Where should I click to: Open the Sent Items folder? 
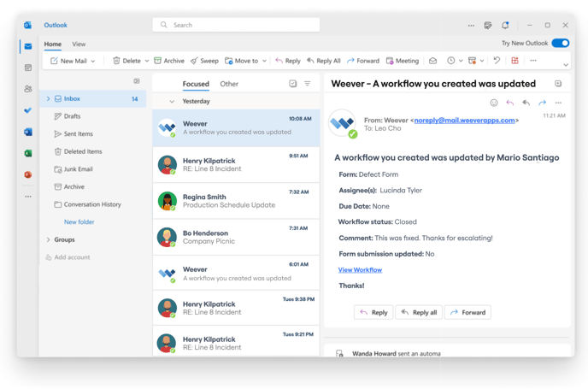click(78, 134)
